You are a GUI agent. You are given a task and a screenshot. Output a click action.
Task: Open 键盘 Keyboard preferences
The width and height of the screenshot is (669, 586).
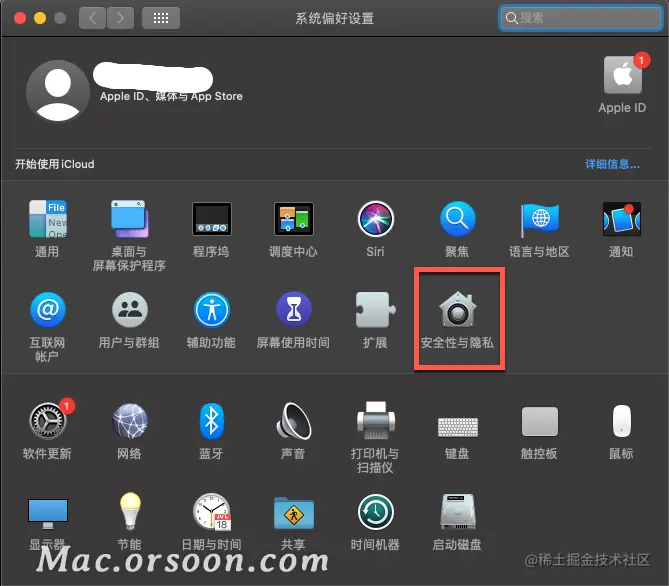457,426
